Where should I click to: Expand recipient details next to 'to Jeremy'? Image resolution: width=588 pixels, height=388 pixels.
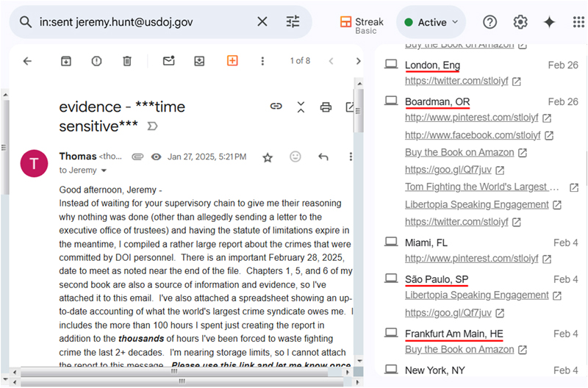[104, 170]
